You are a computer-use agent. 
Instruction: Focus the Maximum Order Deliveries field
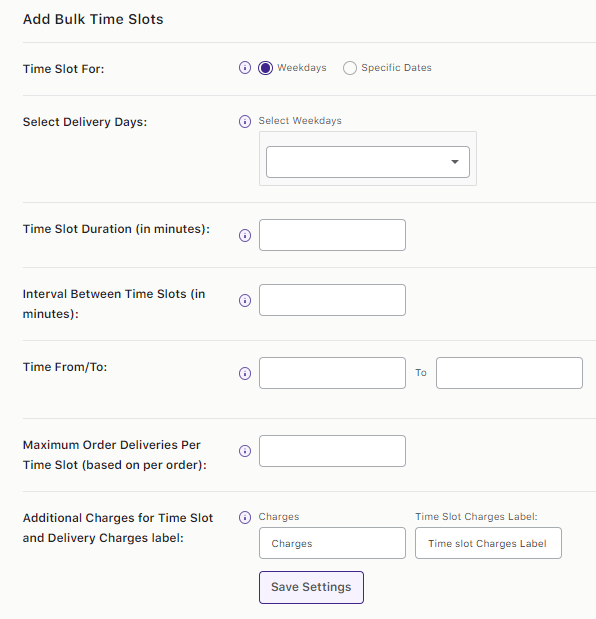[332, 451]
